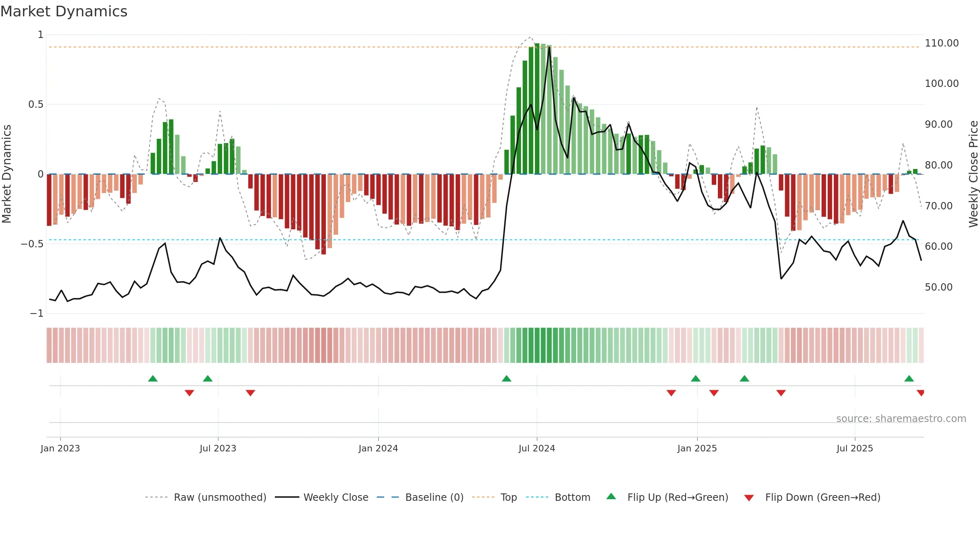Viewport: 980px width, 551px height.
Task: Toggle the Bottom legend entry
Action: click(558, 497)
